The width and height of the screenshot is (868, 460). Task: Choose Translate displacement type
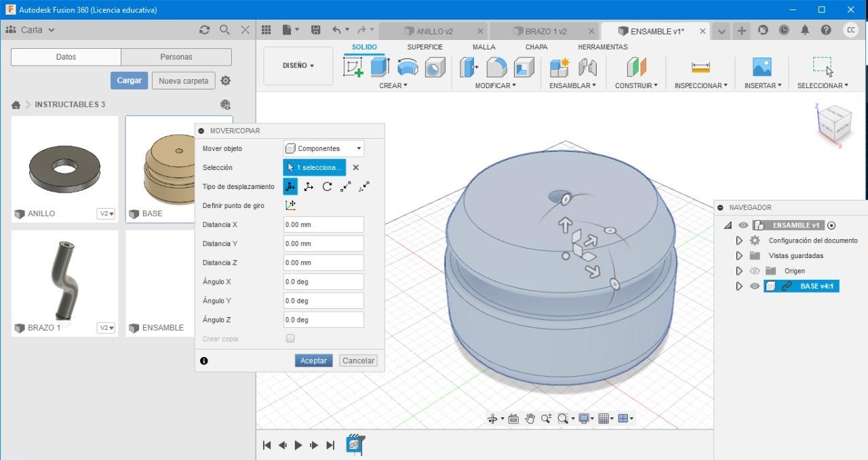coord(309,186)
